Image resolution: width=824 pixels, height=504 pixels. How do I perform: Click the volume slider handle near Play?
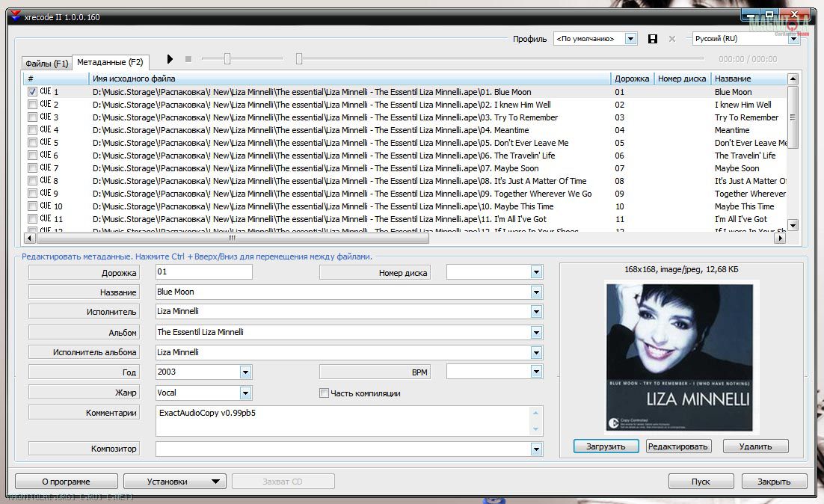pyautogui.click(x=227, y=59)
